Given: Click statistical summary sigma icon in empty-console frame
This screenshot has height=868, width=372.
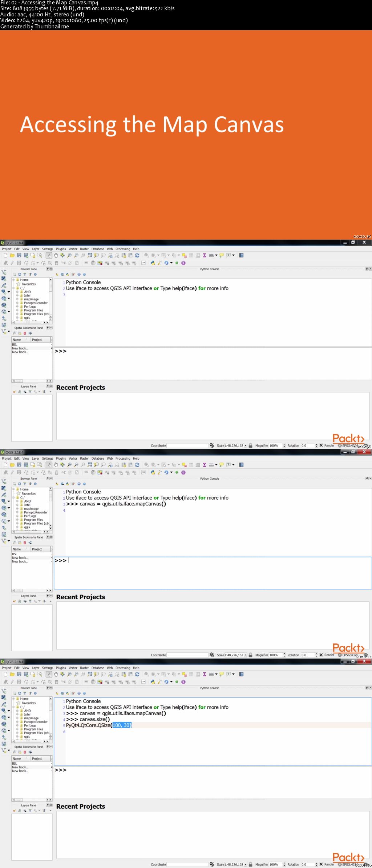Looking at the screenshot, I should pyautogui.click(x=205, y=255).
